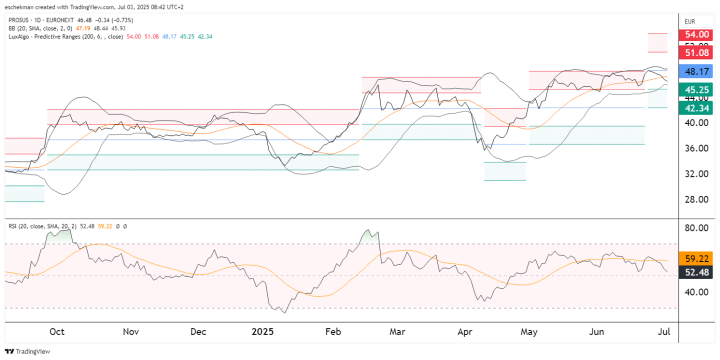This screenshot has width=720, height=360.
Task: Select the LuxAlgo - Predictive Ranges indicator legend
Action: tap(65, 36)
